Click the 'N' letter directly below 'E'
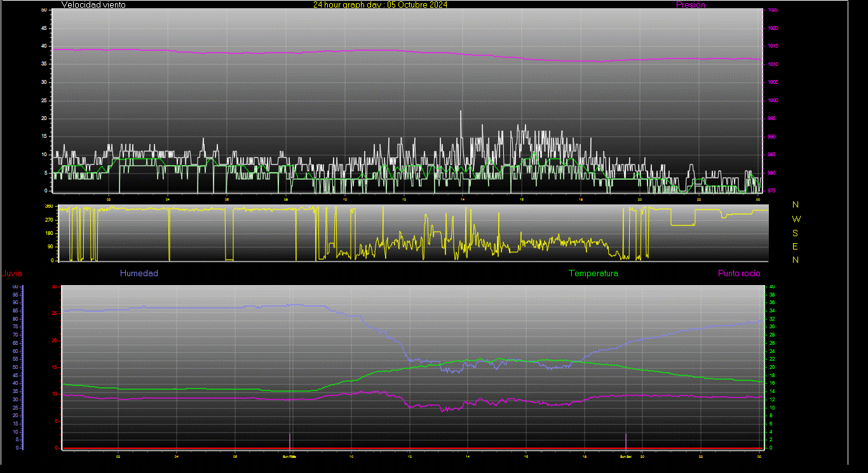Image resolution: width=868 pixels, height=473 pixels. point(796,260)
